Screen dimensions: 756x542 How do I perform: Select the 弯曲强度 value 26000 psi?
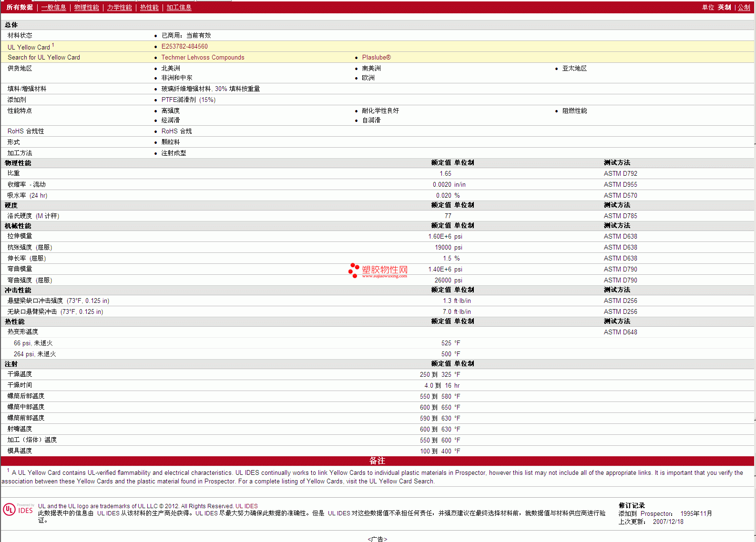click(449, 281)
